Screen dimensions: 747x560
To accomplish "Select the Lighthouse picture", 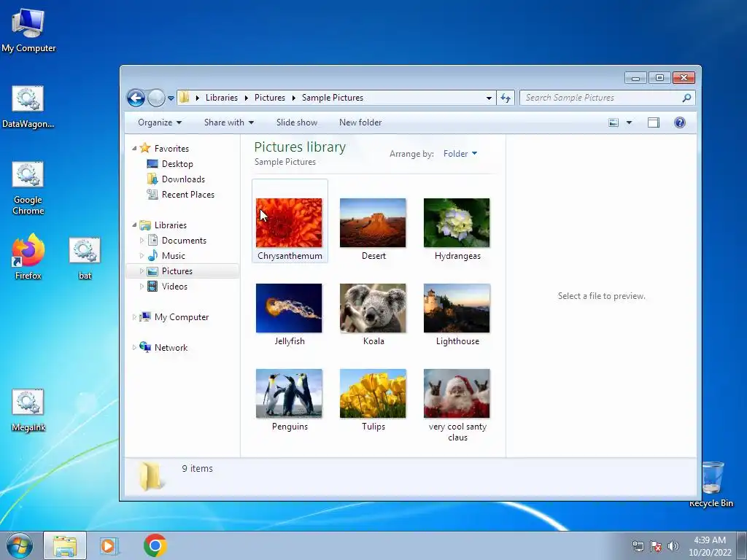I will coord(457,308).
